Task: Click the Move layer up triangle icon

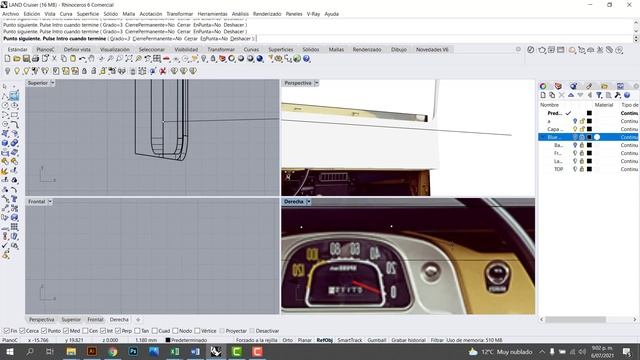Action: pyautogui.click(x=571, y=95)
